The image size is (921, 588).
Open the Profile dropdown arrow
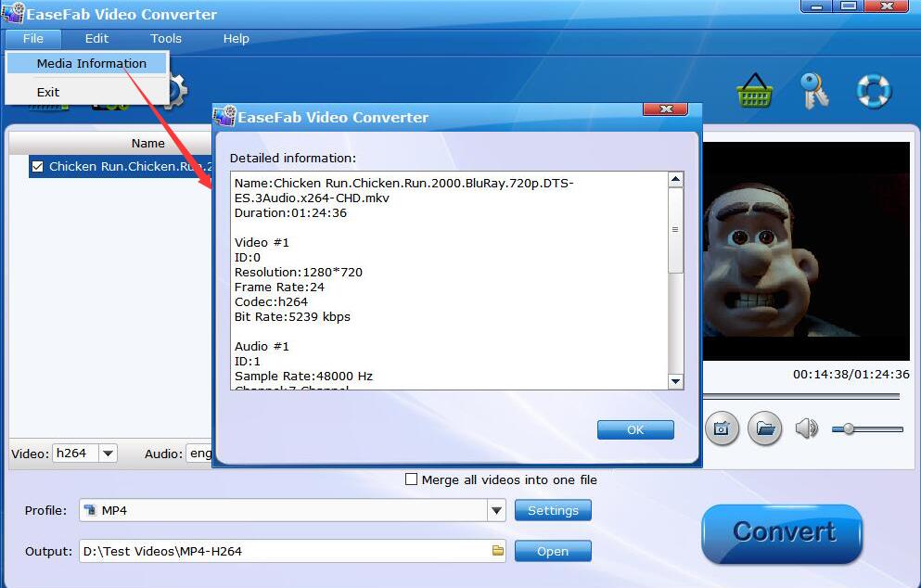click(496, 510)
